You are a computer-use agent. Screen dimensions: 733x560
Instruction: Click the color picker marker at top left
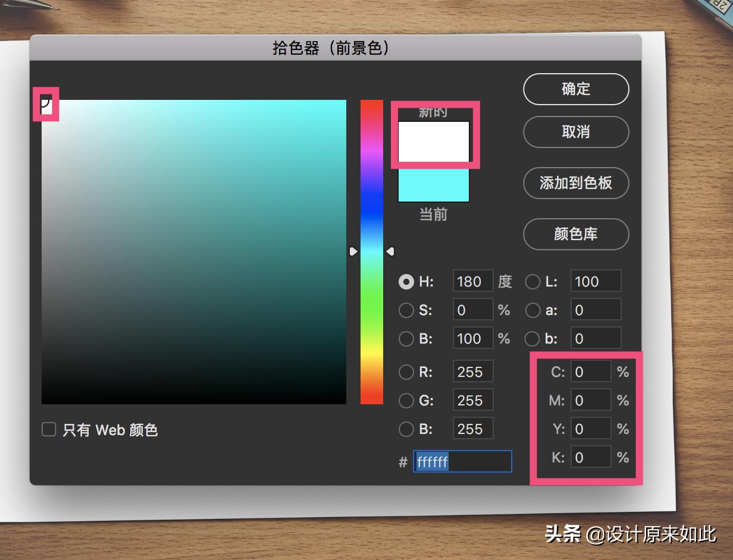coord(46,105)
